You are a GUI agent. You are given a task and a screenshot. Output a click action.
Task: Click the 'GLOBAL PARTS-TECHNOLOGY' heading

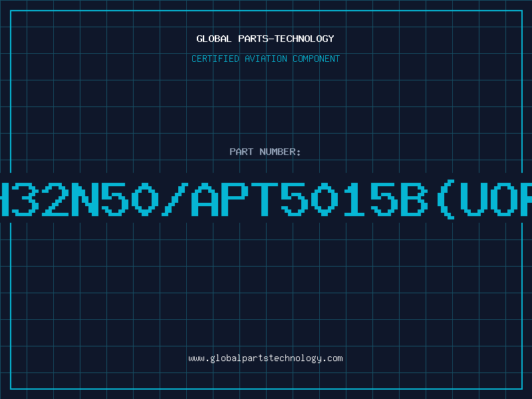point(265,39)
